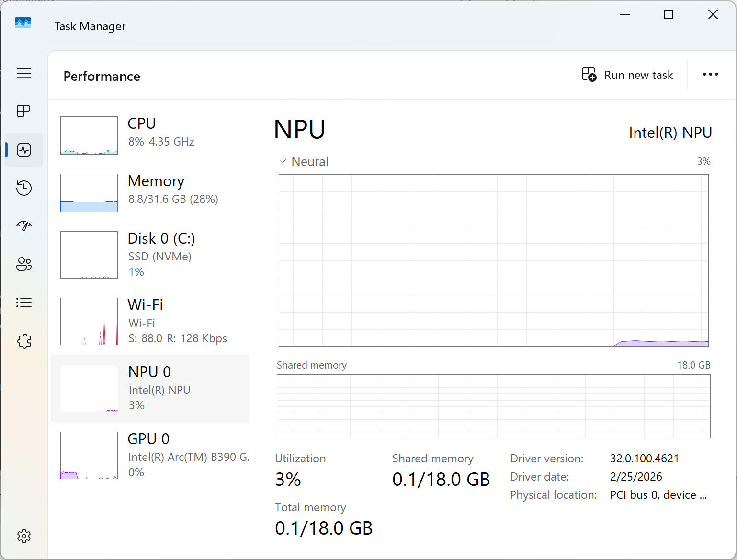
Task: Click the Run new task icon
Action: (589, 75)
